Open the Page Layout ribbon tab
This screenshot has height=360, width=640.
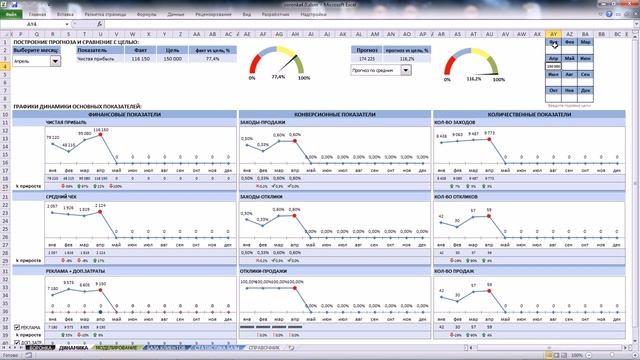coord(105,14)
